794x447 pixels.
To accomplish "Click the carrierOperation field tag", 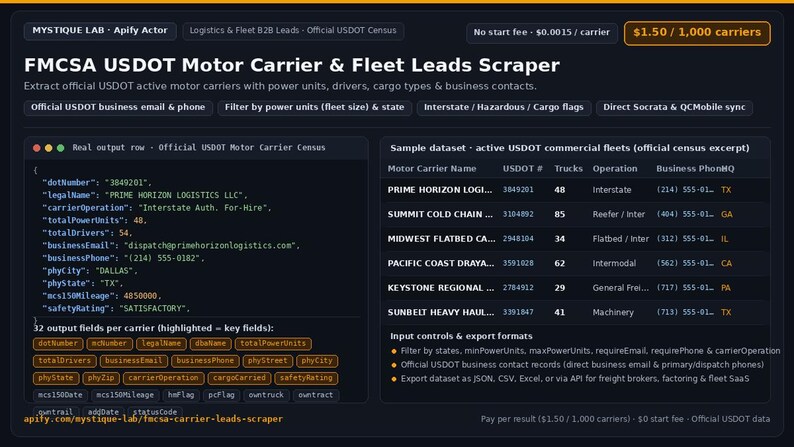I will [164, 378].
